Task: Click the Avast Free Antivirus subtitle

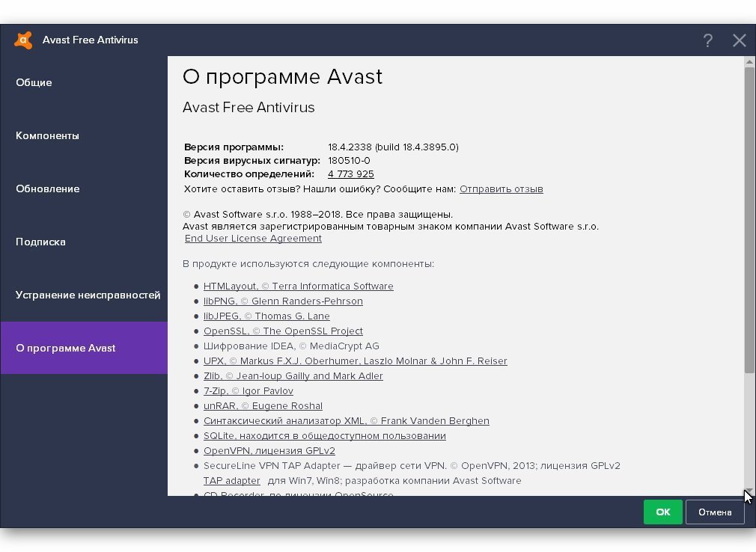Action: (249, 107)
